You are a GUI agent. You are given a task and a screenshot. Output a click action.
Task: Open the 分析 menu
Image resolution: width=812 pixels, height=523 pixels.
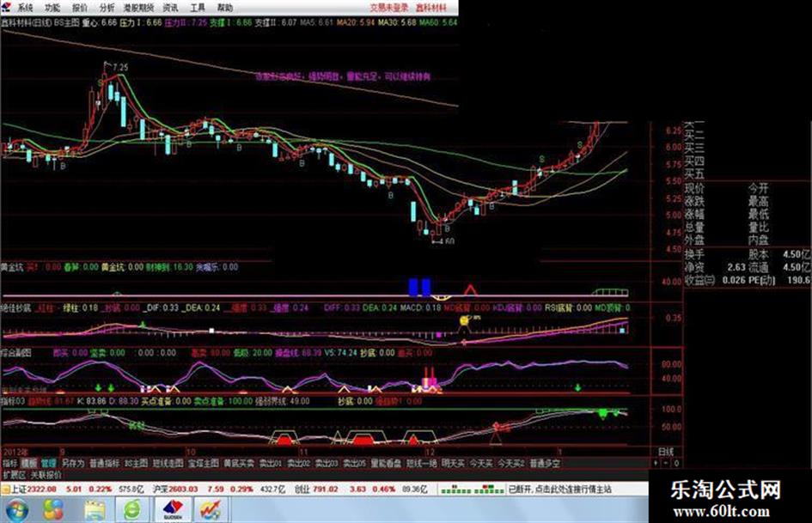coord(107,7)
